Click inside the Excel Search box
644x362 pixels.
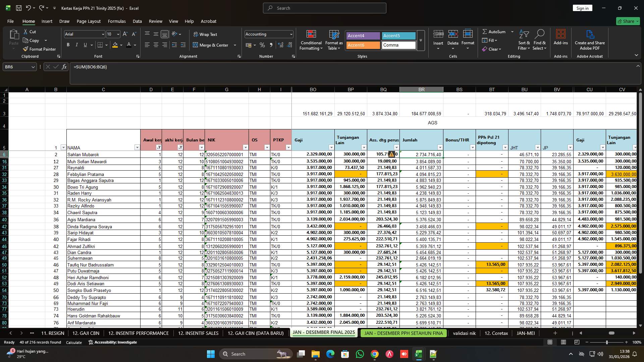[324, 8]
